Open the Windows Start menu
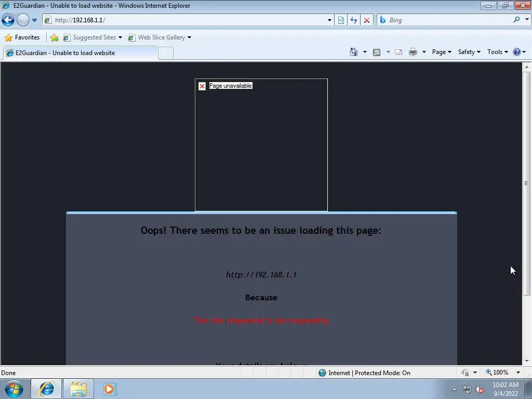Image resolution: width=532 pixels, height=399 pixels. pyautogui.click(x=14, y=389)
